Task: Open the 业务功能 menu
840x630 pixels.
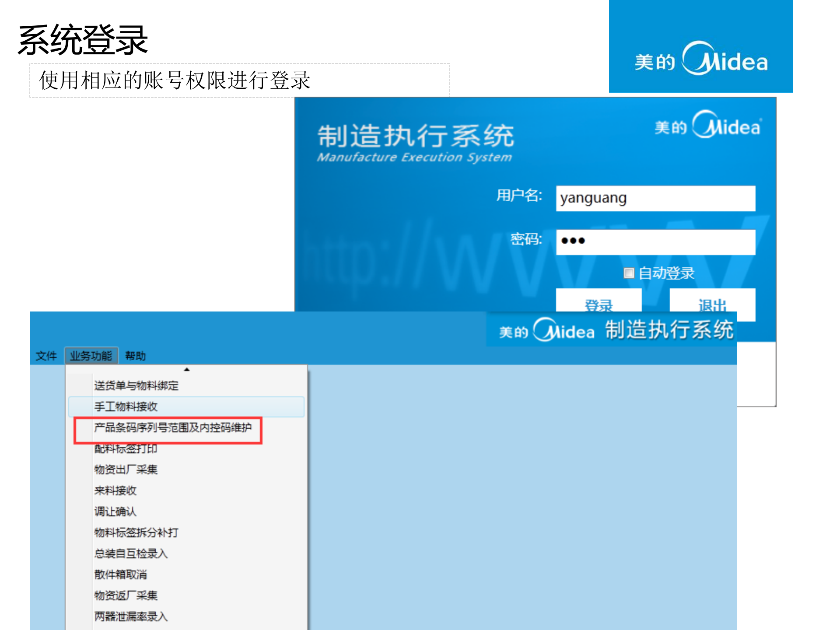Action: (91, 355)
